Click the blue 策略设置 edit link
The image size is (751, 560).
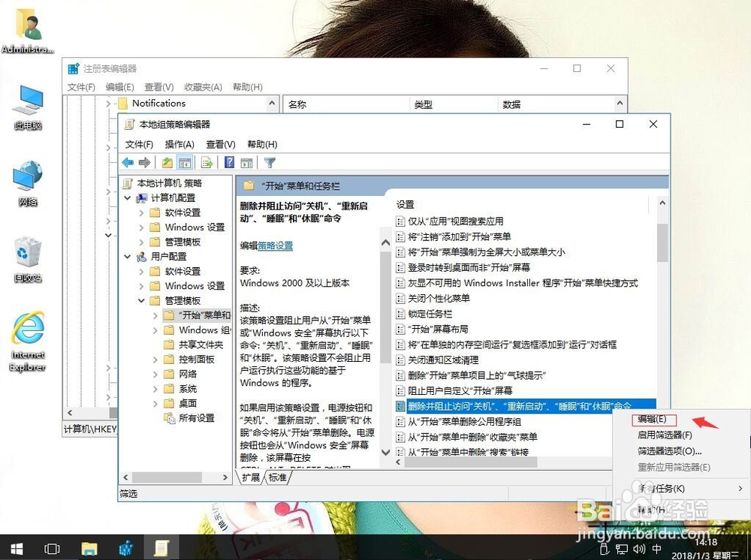coord(274,245)
